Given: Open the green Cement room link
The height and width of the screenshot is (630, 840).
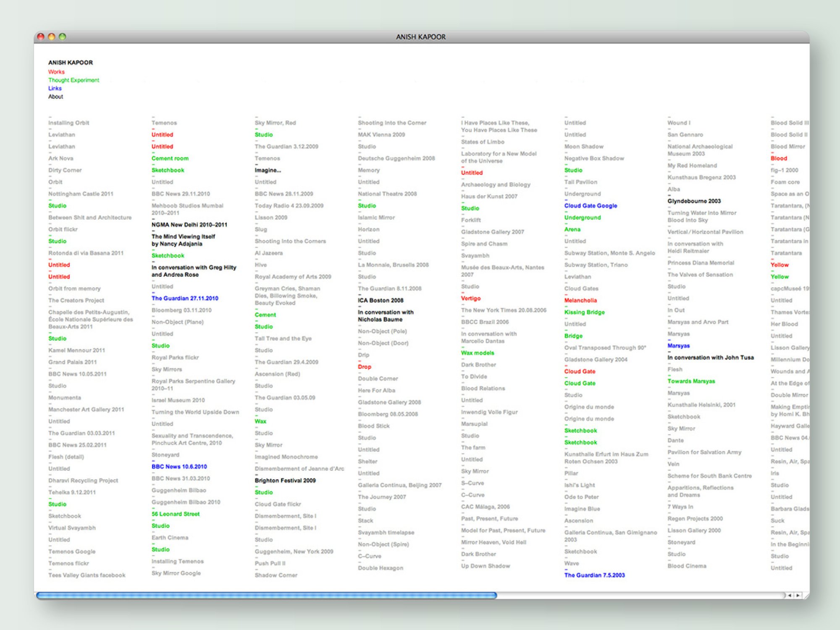Looking at the screenshot, I should (170, 158).
